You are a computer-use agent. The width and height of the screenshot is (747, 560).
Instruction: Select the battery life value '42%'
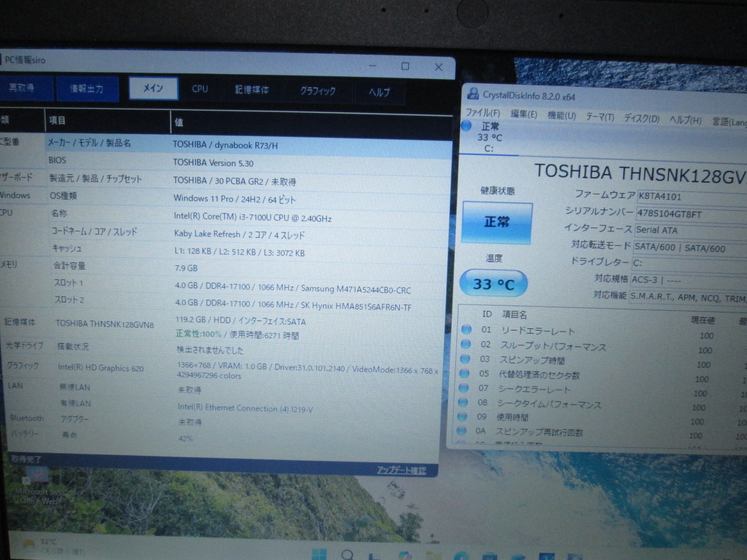(185, 439)
